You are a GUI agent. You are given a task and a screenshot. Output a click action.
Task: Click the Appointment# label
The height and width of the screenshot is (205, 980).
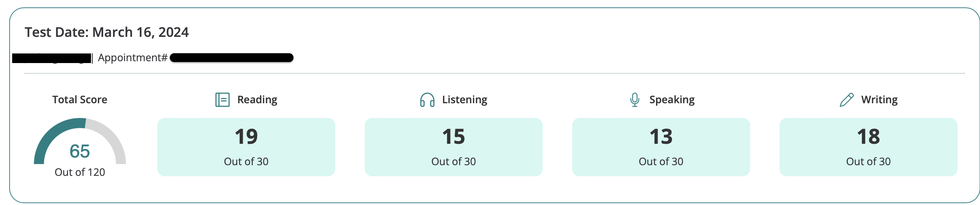point(133,58)
